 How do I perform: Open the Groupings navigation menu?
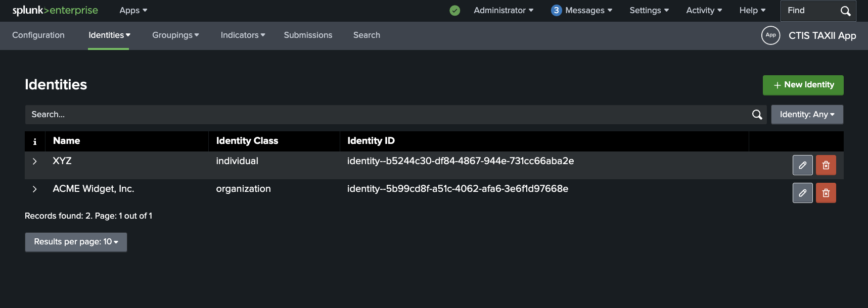[175, 35]
